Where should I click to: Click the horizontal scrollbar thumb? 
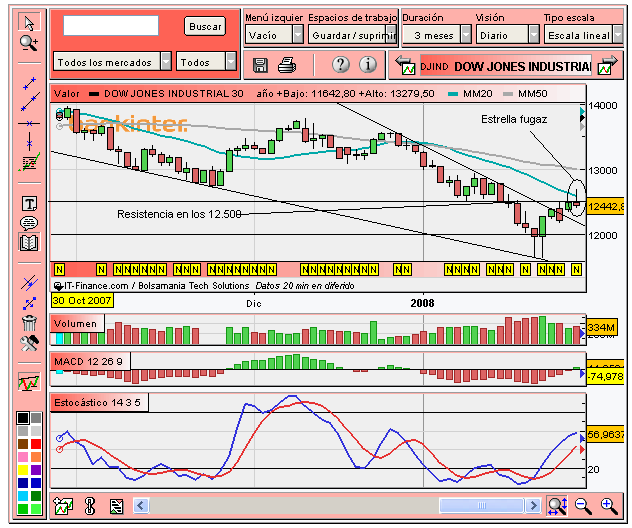point(482,505)
